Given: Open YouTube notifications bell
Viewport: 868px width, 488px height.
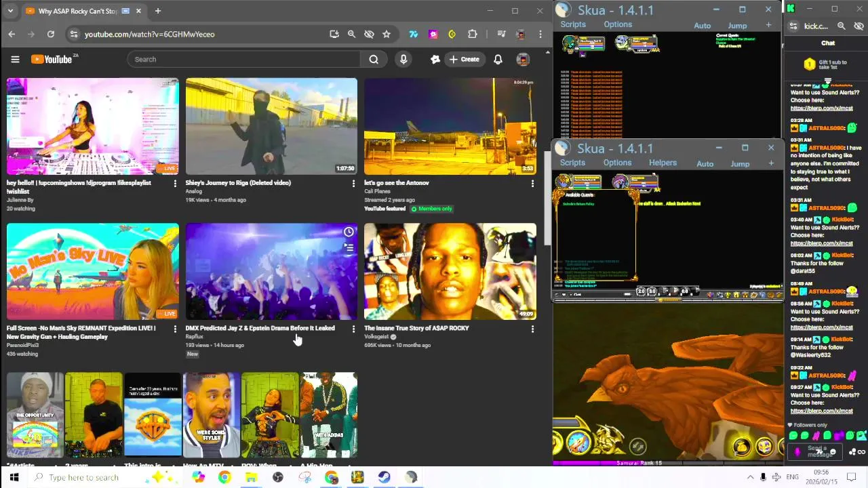Looking at the screenshot, I should tap(498, 59).
